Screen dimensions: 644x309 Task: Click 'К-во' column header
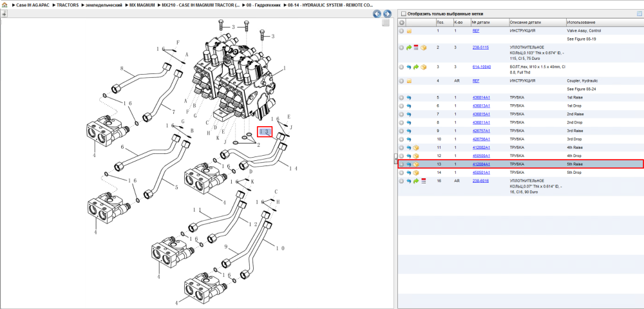(461, 23)
